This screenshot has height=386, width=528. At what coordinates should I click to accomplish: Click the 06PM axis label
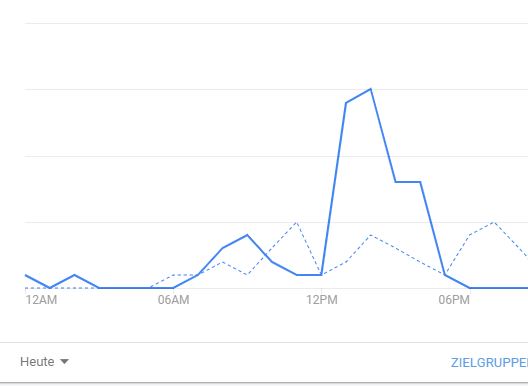tap(454, 300)
